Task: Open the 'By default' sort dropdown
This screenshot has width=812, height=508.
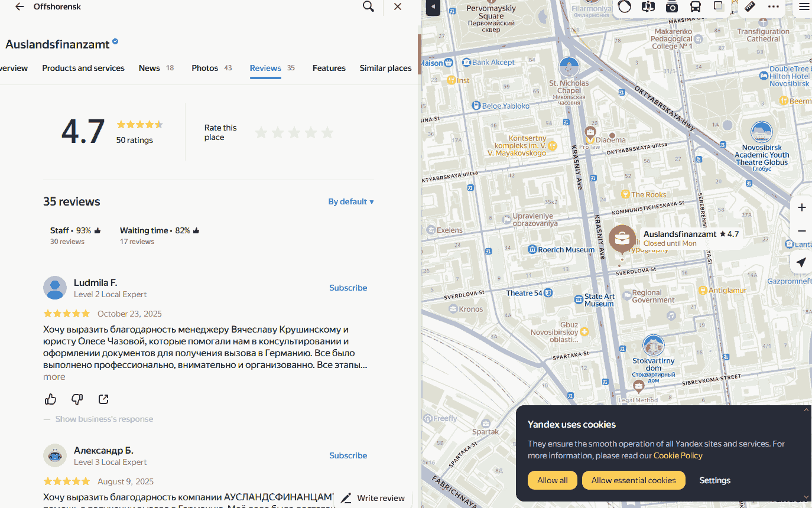Action: 351,201
